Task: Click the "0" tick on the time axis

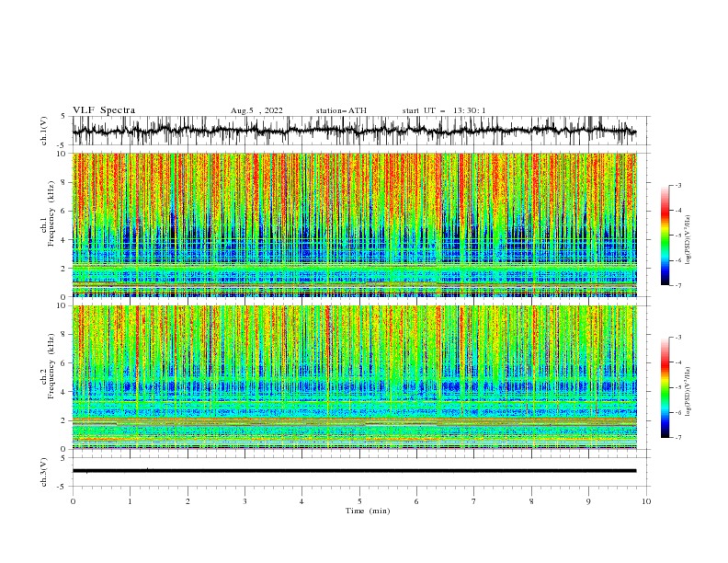Action: pos(73,501)
